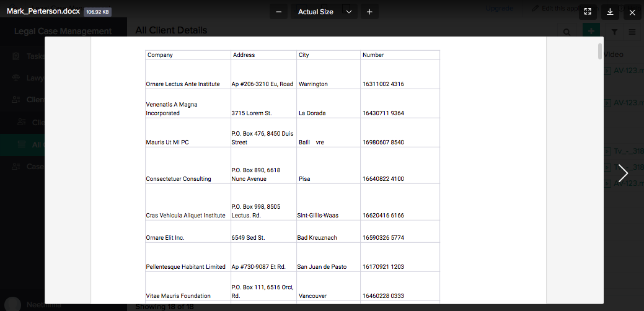Select Vitae Mauris Foundation cell
The width and height of the screenshot is (644, 311).
[x=188, y=286]
